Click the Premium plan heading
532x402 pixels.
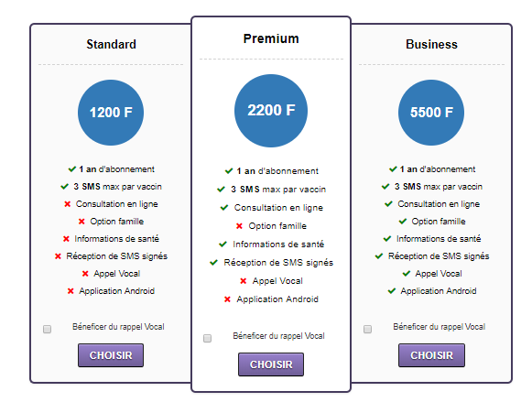[x=271, y=38]
